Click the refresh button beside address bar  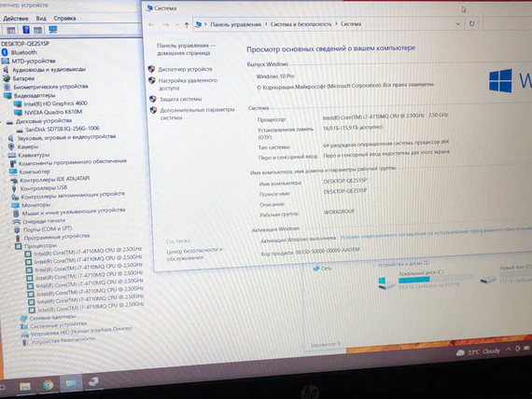(x=471, y=23)
